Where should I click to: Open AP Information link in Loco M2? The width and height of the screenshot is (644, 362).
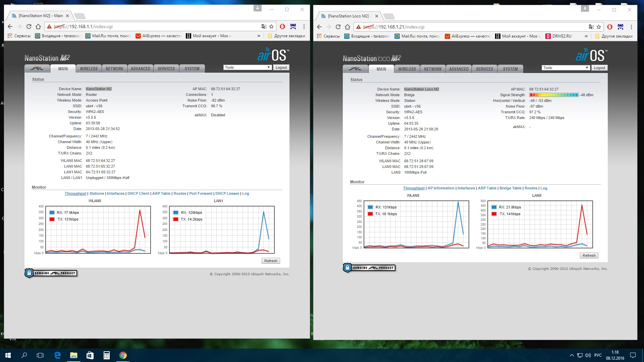point(441,188)
